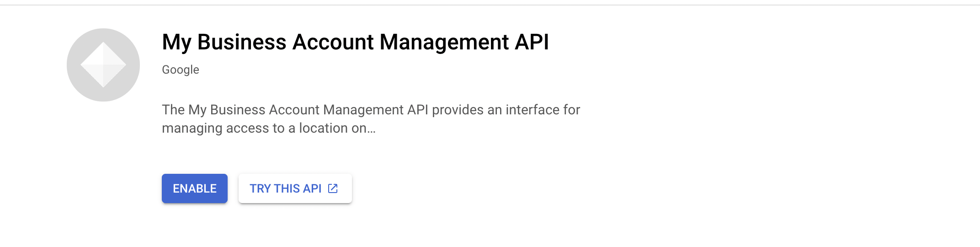The height and width of the screenshot is (247, 980).
Task: Click the ellipsis ending the truncated description
Action: coord(371,129)
